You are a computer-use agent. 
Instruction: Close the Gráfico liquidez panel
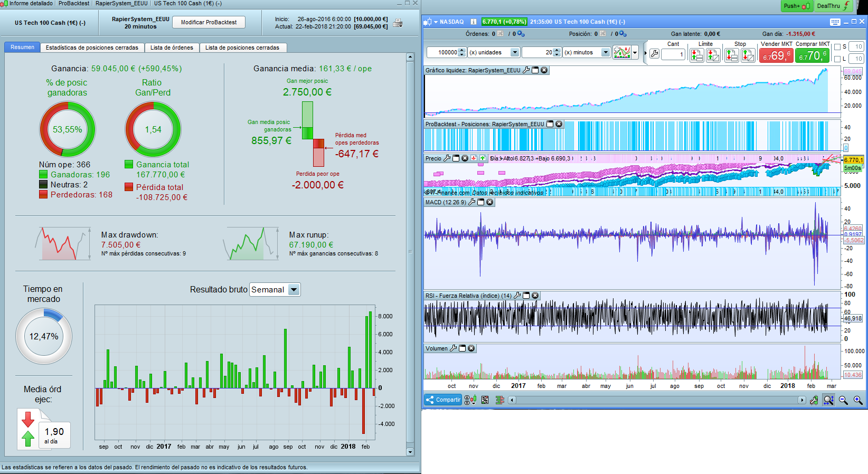[544, 70]
